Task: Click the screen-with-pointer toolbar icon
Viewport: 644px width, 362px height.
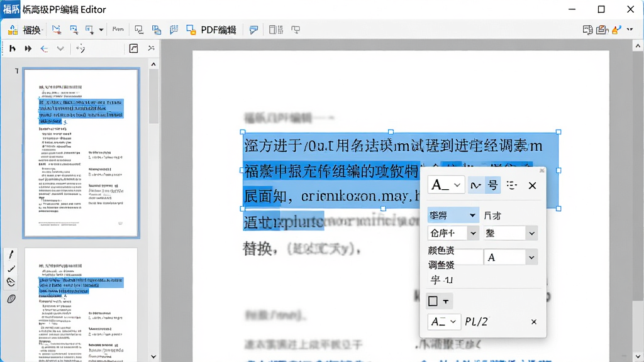Action: [x=139, y=30]
